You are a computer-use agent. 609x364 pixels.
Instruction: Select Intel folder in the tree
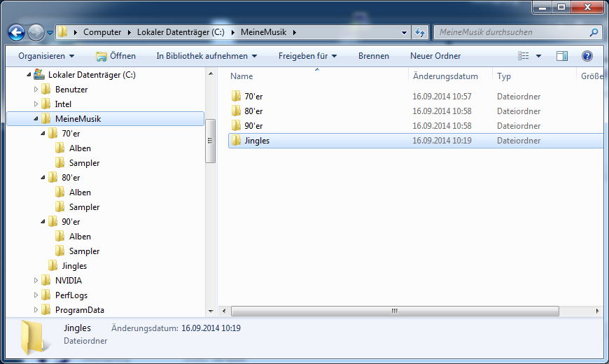[63, 104]
